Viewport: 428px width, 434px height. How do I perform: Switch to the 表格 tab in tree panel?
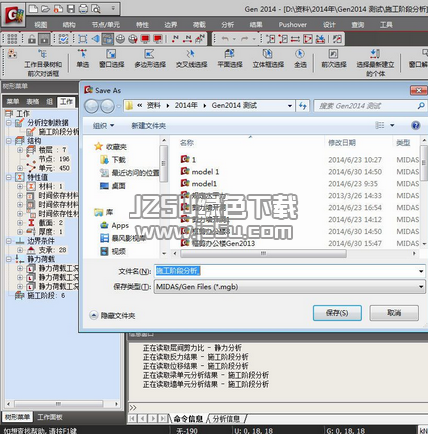(33, 102)
